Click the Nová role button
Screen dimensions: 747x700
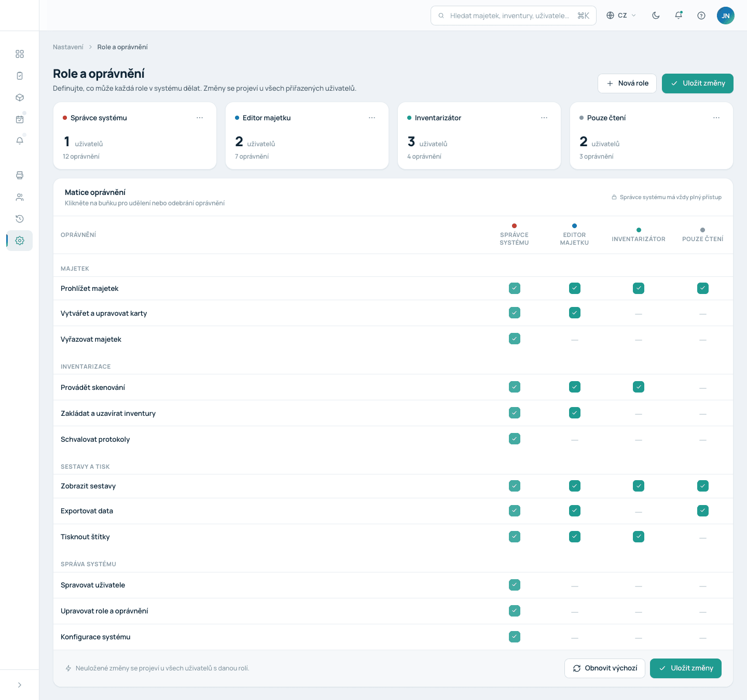(627, 83)
